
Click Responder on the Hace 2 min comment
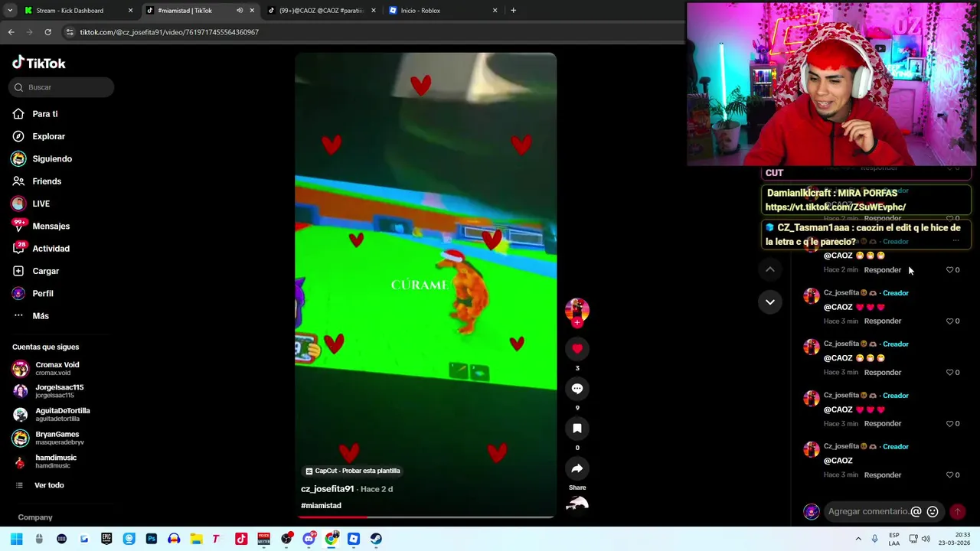[882, 269]
